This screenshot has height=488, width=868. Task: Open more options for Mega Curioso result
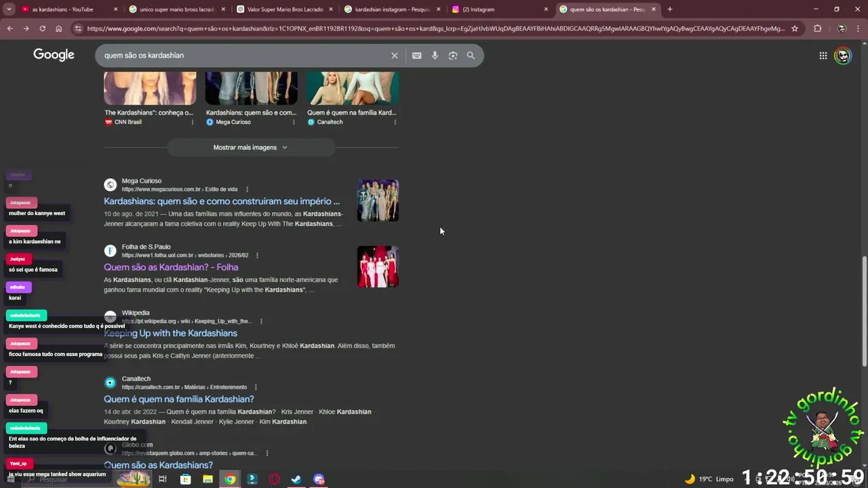coord(247,189)
